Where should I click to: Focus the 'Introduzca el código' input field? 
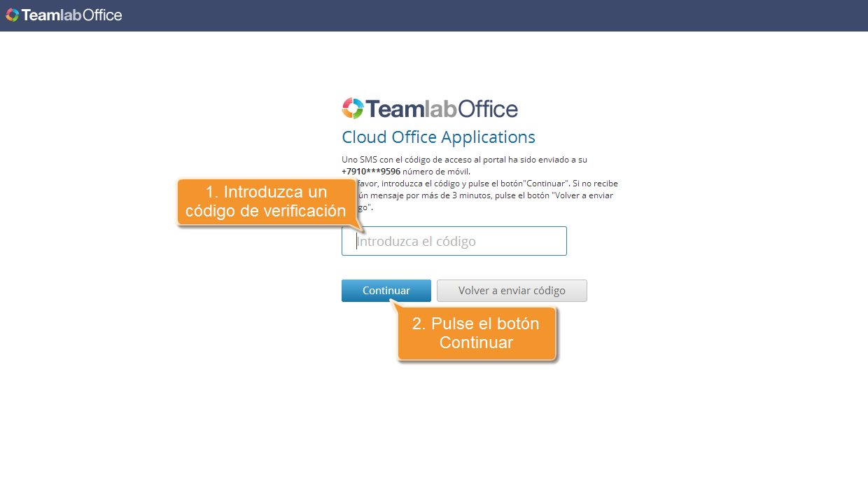pyautogui.click(x=454, y=241)
